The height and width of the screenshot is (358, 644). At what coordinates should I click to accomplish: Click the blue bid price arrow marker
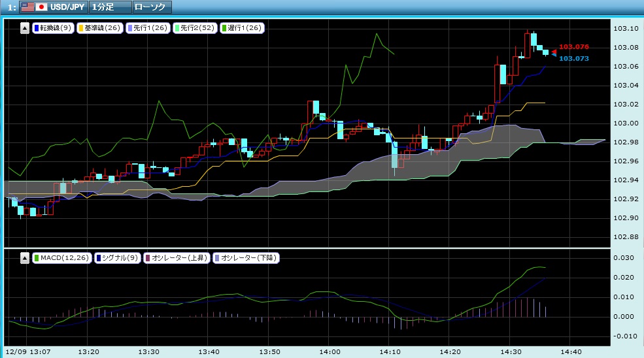point(554,55)
